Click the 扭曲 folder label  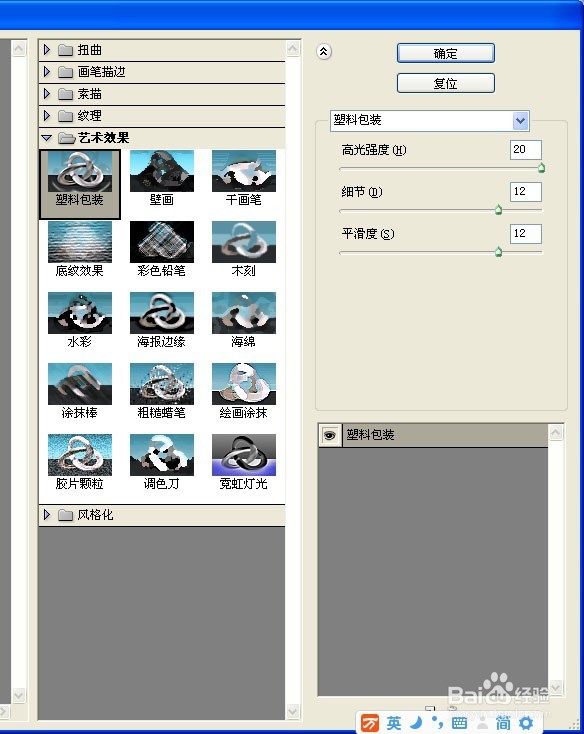[x=89, y=50]
